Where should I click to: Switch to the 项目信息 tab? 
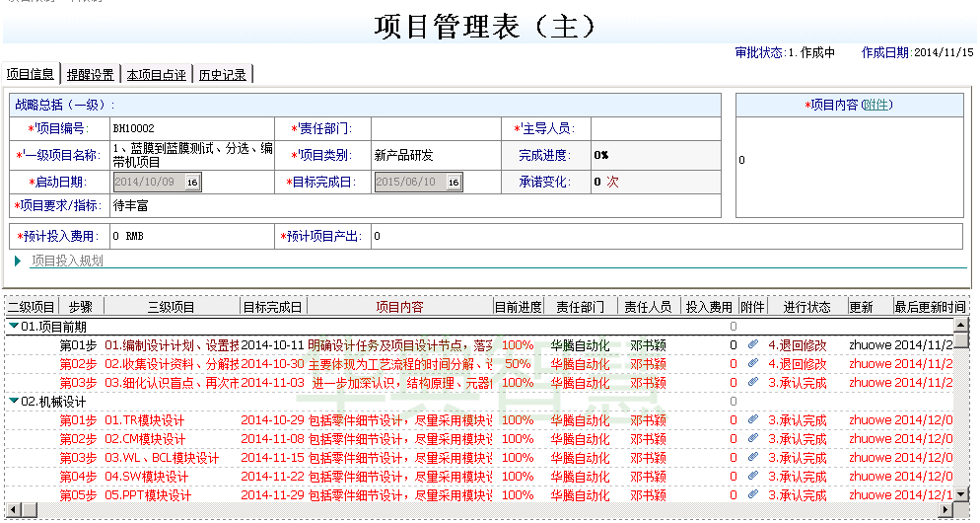tap(30, 74)
